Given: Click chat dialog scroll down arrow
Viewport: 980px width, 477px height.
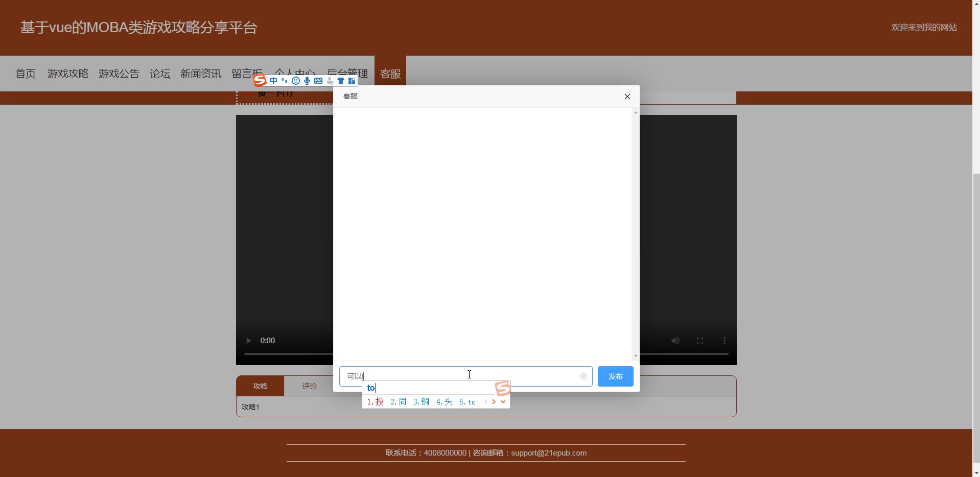Looking at the screenshot, I should coord(636,356).
